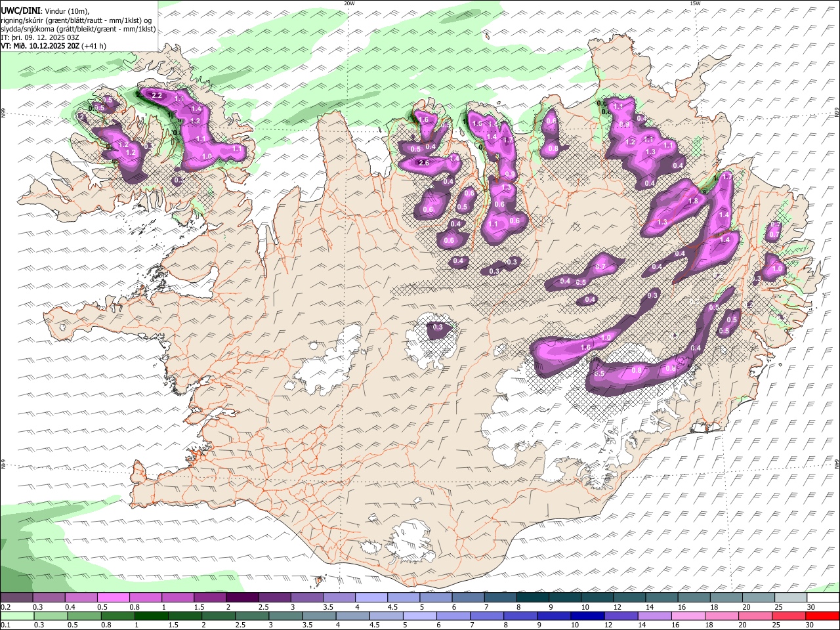Click the 15W longitude label
The image size is (840, 630).
[695, 3]
